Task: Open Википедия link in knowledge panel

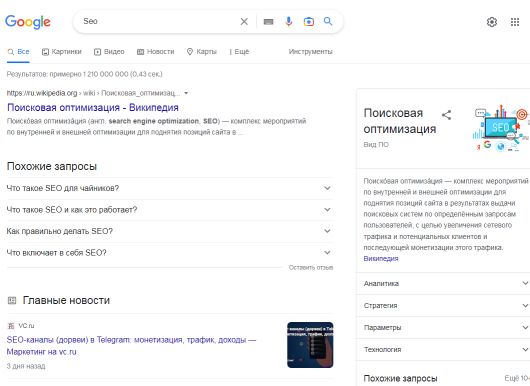Action: (381, 259)
